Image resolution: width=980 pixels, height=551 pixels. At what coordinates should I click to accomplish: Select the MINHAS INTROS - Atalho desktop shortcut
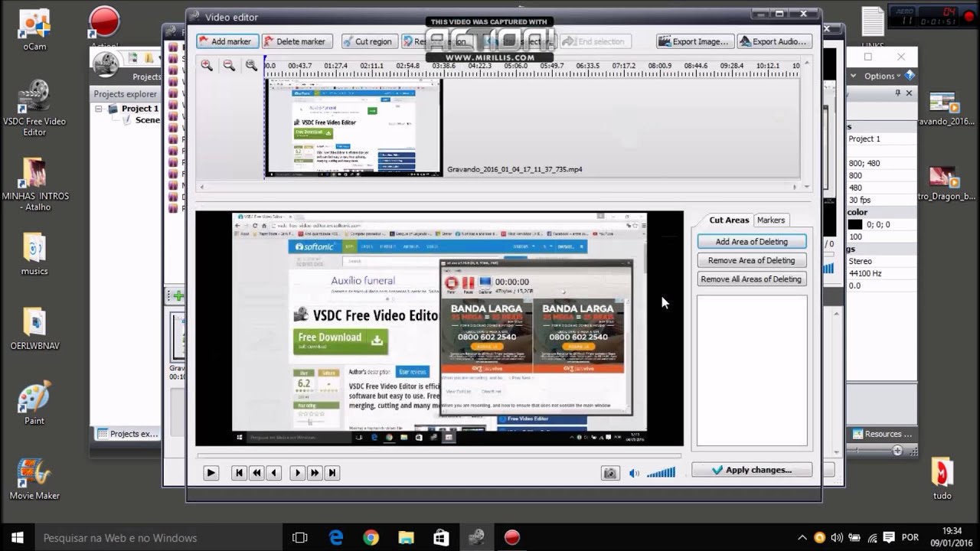[x=34, y=184]
